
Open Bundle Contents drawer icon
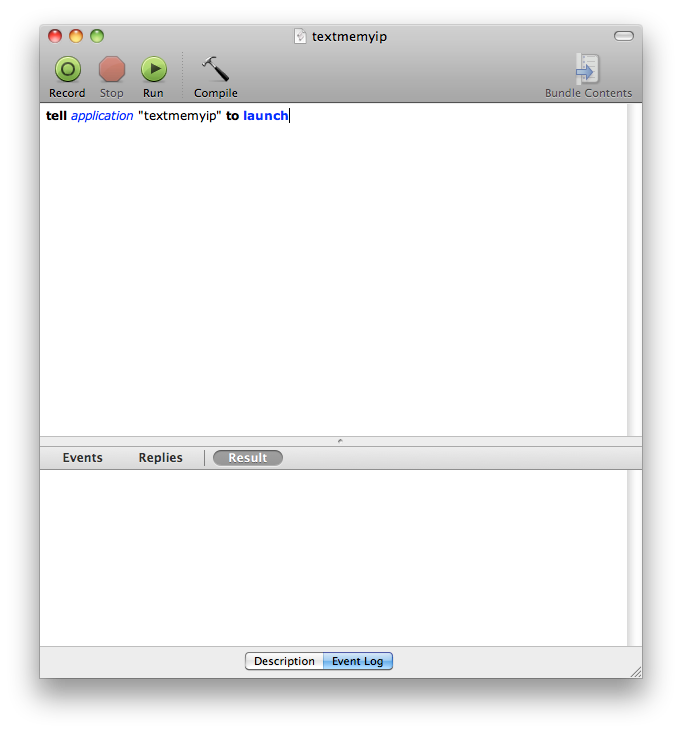click(x=587, y=69)
